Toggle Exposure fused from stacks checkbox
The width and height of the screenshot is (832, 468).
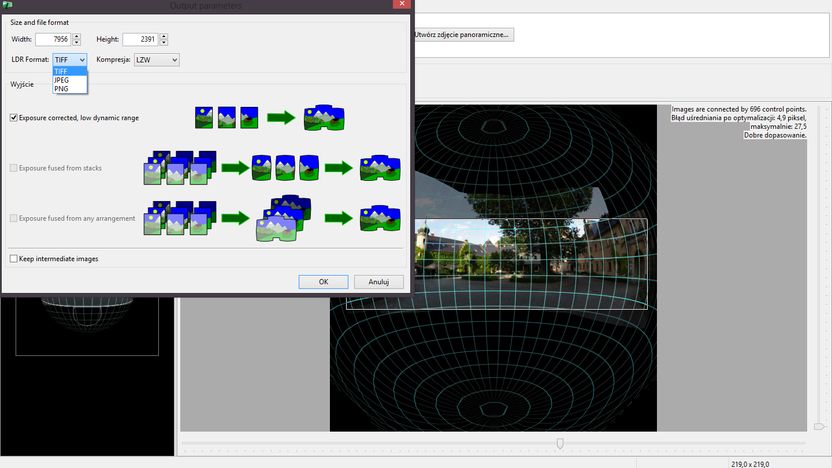[14, 168]
